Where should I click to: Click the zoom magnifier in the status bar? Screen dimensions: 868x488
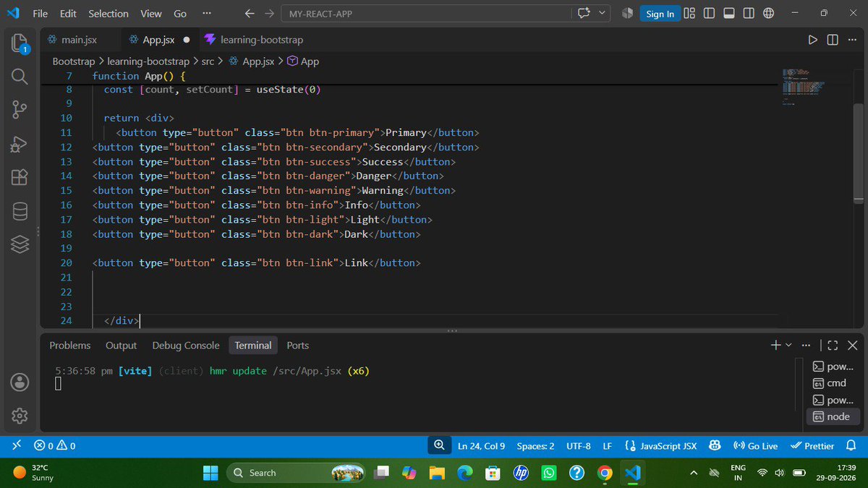439,445
